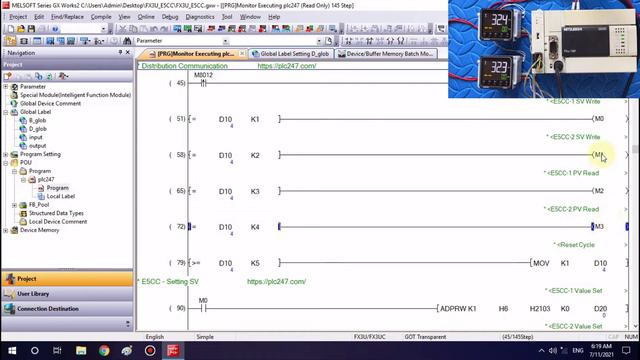
Task: Open the Find/Replace menu
Action: tap(67, 17)
